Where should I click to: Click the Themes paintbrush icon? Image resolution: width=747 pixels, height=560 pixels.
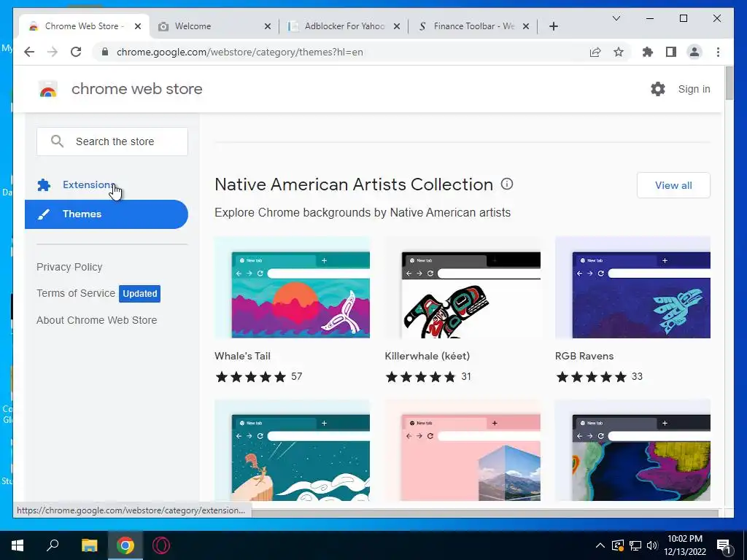pyautogui.click(x=44, y=214)
